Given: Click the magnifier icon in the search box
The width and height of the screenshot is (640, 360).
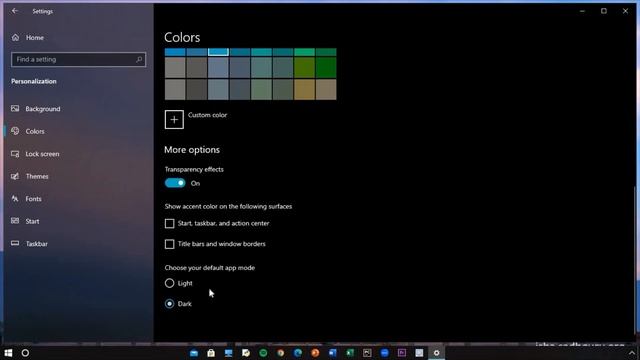Looking at the screenshot, I should pos(139,60).
